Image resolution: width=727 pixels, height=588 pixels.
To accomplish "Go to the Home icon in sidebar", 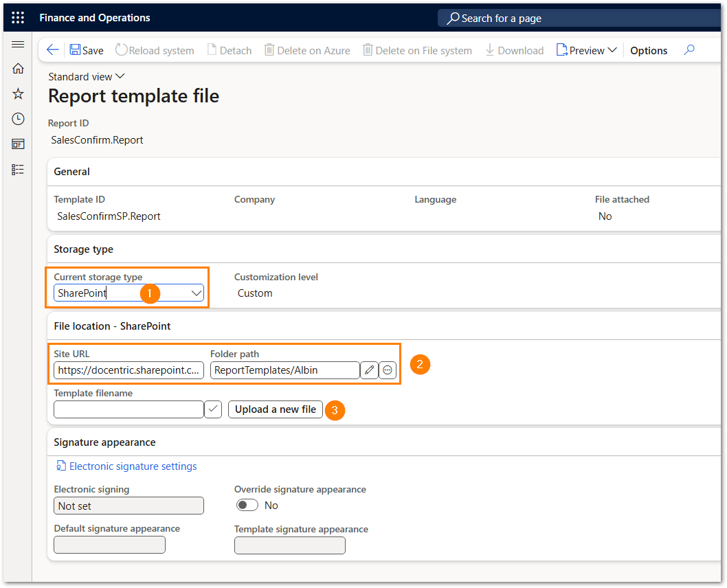I will coord(18,69).
